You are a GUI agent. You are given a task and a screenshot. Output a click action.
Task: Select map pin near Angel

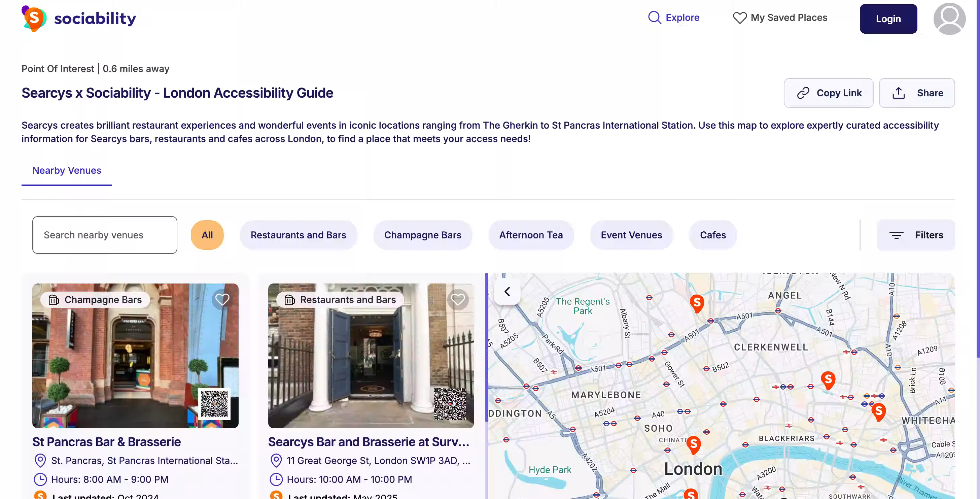click(697, 304)
